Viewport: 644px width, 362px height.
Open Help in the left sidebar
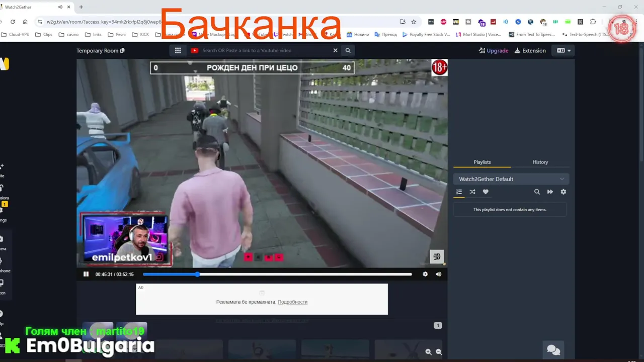[2, 317]
